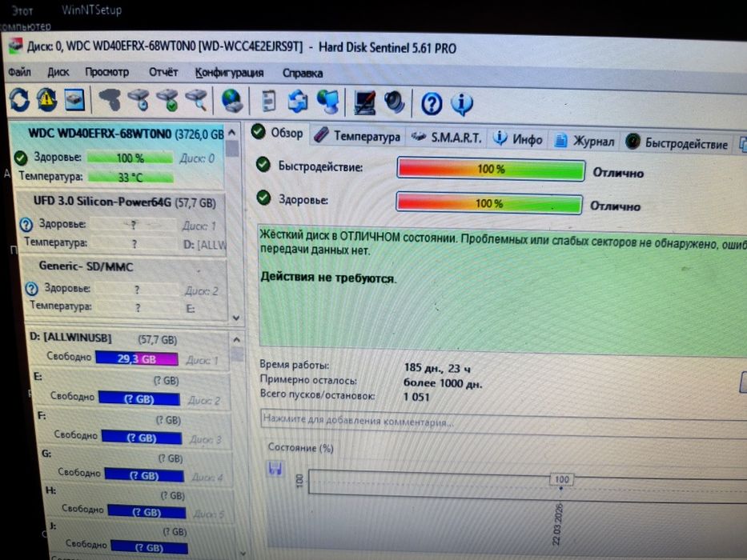Click Действия не требуются text
The image size is (747, 560).
(327, 277)
